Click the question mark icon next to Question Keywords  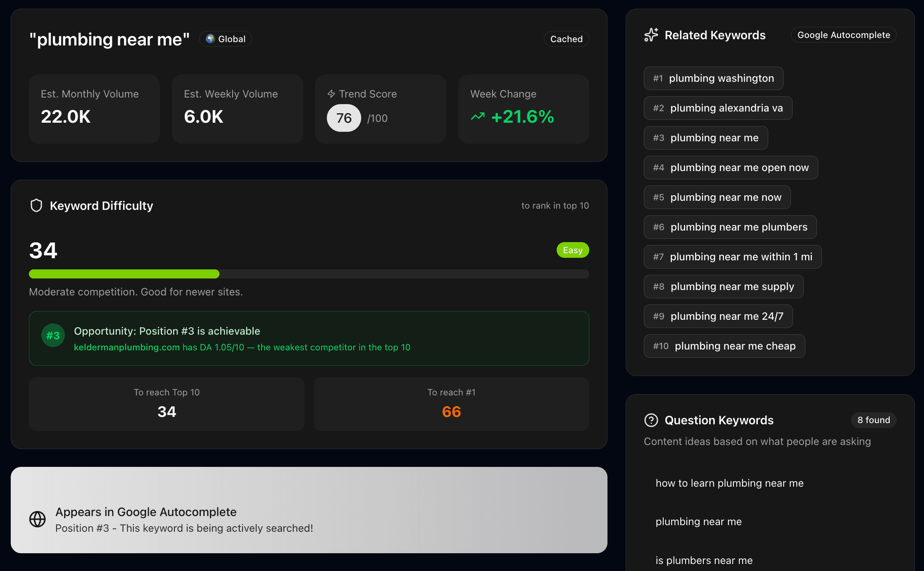651,420
